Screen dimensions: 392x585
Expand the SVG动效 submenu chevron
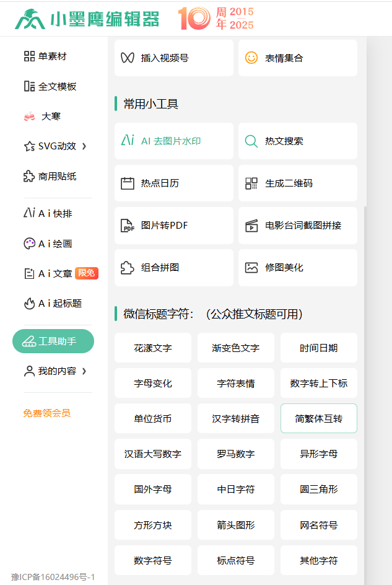click(84, 146)
